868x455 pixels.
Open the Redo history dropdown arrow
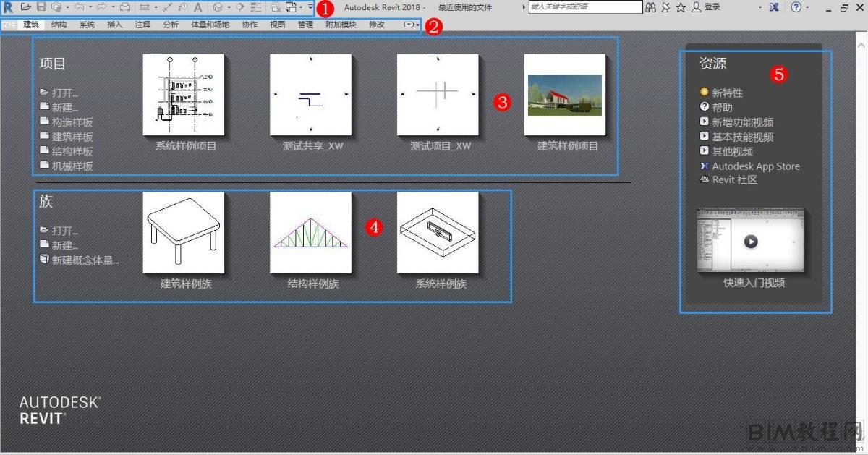pos(113,7)
